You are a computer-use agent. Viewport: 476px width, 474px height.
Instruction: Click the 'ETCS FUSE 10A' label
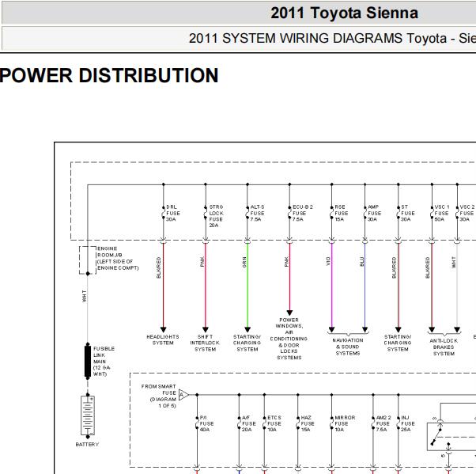point(274,423)
